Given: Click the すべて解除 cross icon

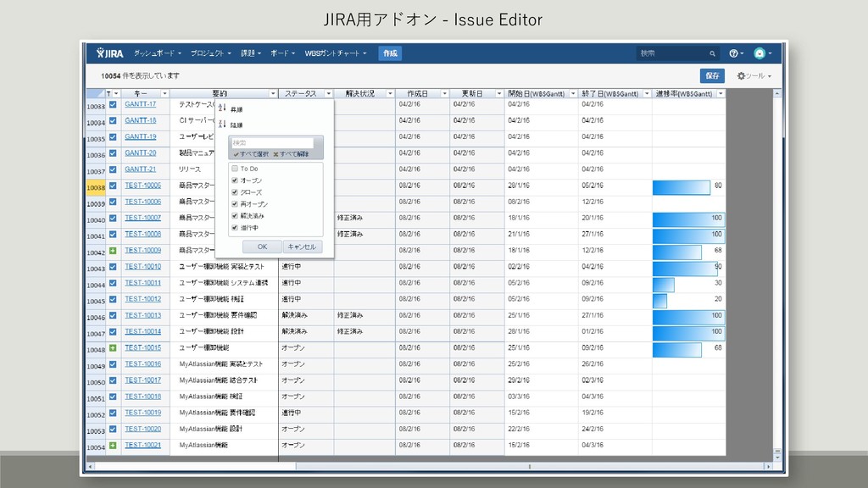Looking at the screenshot, I should click(x=275, y=154).
